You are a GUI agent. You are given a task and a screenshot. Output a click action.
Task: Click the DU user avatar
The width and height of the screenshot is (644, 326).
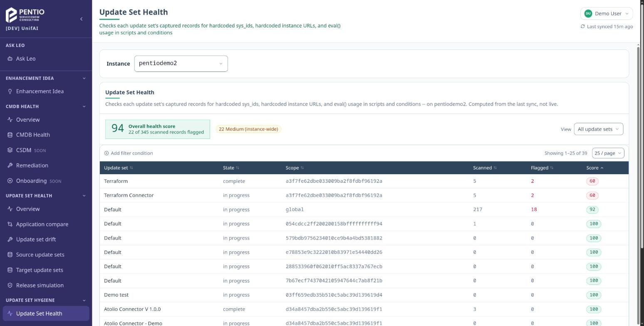[588, 14]
